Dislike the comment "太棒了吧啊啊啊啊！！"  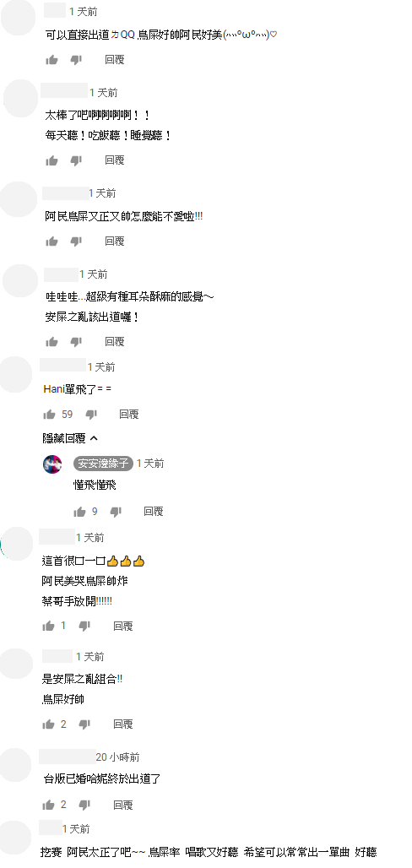tap(77, 160)
